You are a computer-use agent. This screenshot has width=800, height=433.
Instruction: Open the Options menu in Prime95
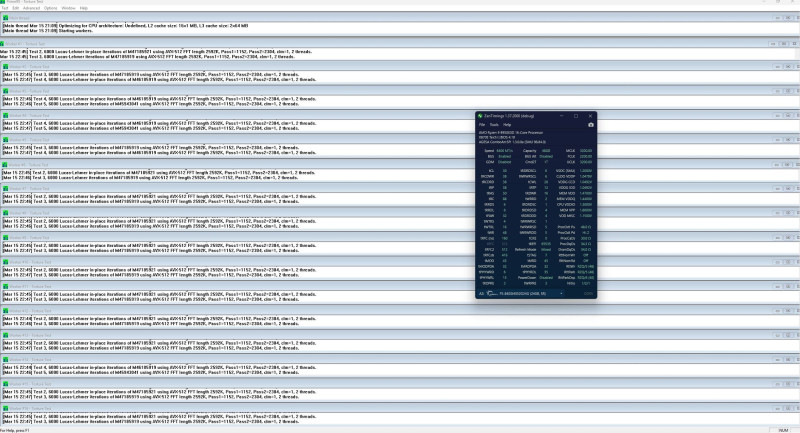51,8
